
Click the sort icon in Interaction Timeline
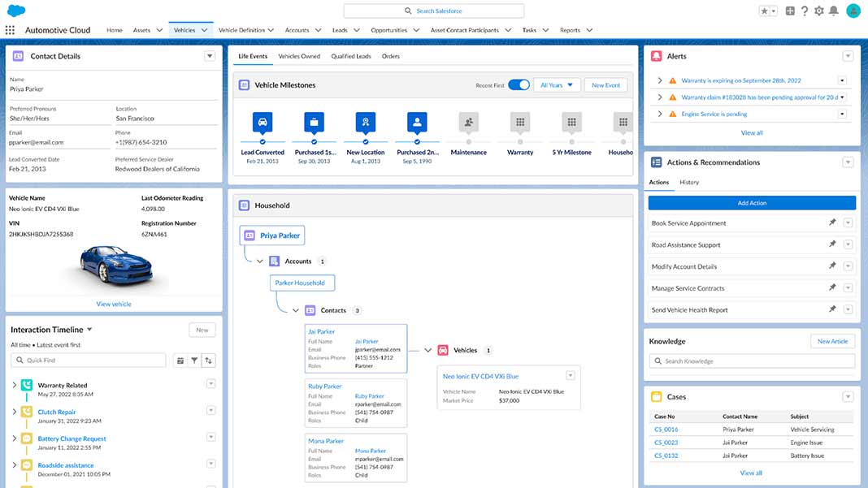(209, 361)
